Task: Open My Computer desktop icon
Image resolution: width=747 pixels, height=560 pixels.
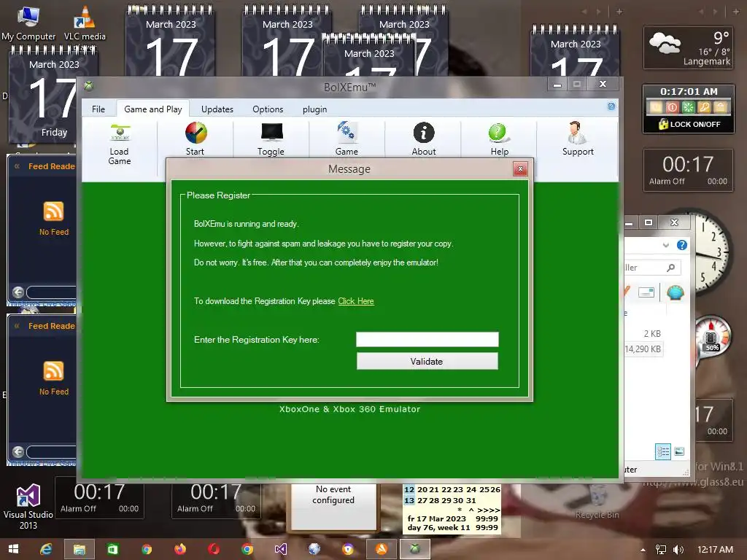Action: (28, 23)
